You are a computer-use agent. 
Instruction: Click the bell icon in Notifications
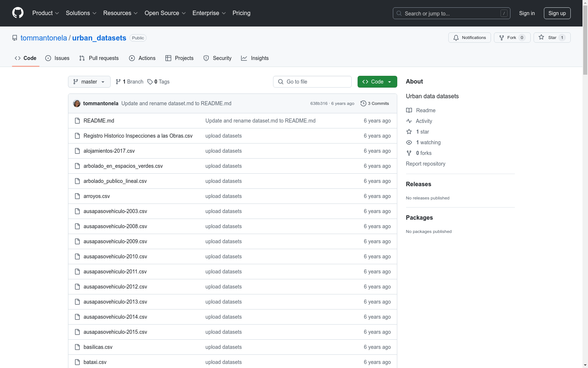(456, 38)
